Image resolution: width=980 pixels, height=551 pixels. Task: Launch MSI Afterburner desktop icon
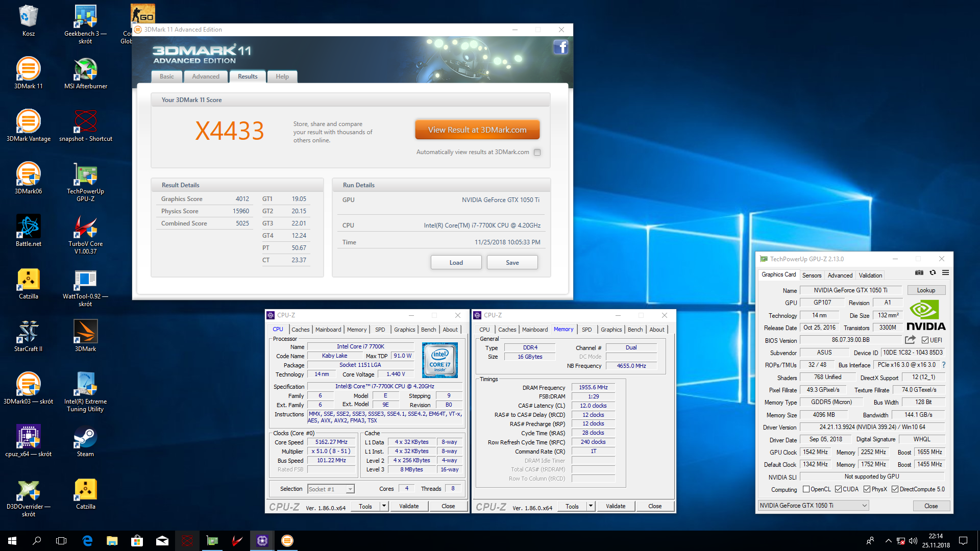(86, 73)
